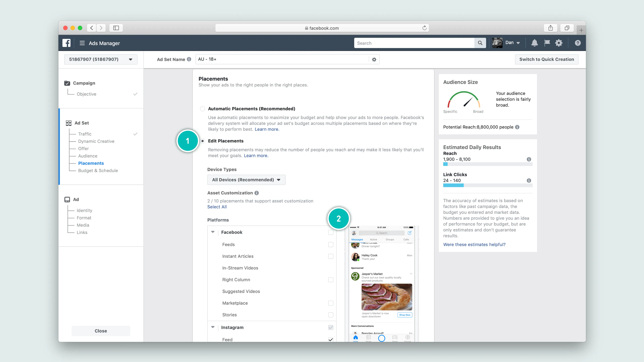Uncheck the Instagram platform checkbox
644x362 pixels.
pos(331,327)
